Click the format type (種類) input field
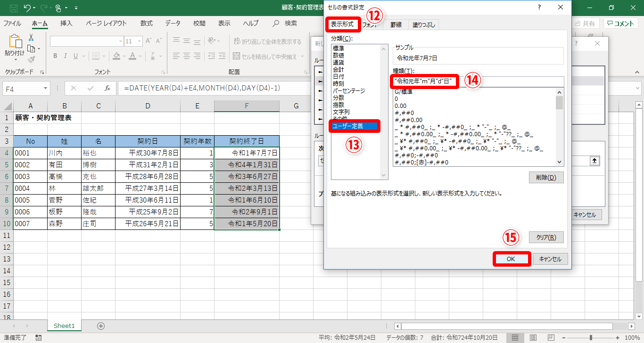 [478, 82]
